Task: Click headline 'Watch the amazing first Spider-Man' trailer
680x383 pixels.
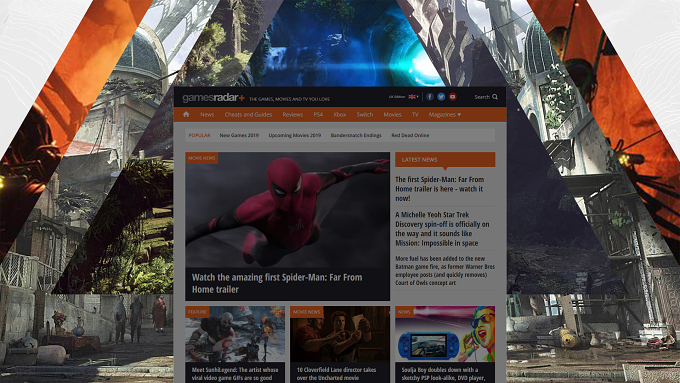Action: (277, 283)
